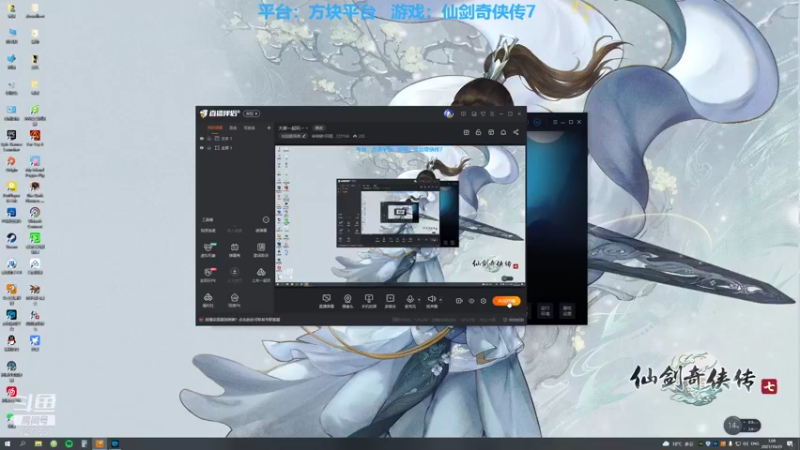Image resolution: width=800 pixels, height=450 pixels.
Task: Click the monitor-with-arrow source icon in bottom toolbar
Action: coord(369,299)
